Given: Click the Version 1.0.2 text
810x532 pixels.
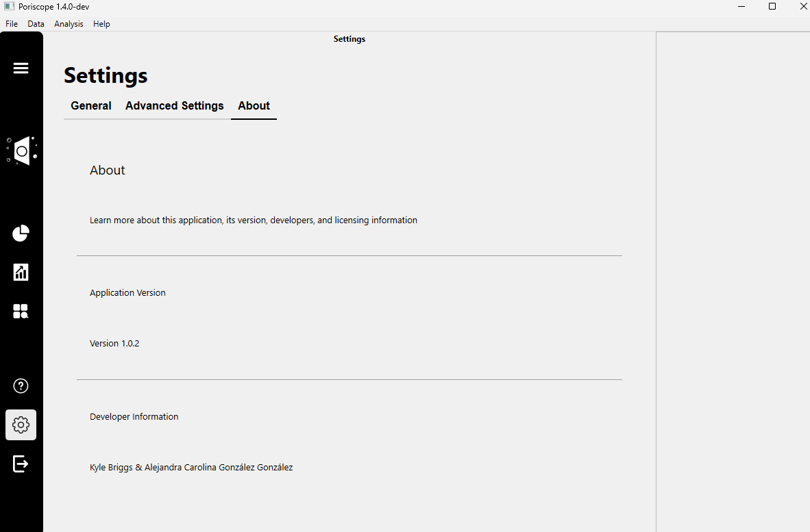Looking at the screenshot, I should tap(114, 344).
